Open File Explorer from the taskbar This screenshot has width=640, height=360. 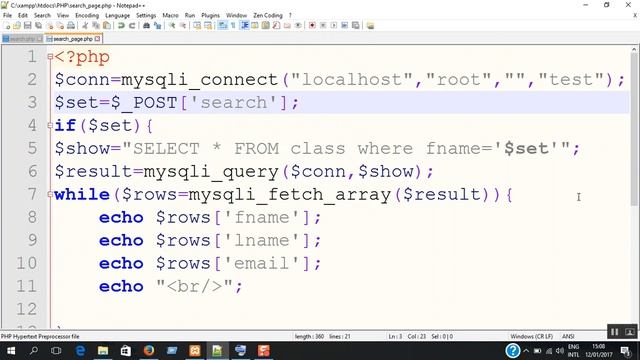[x=103, y=351]
